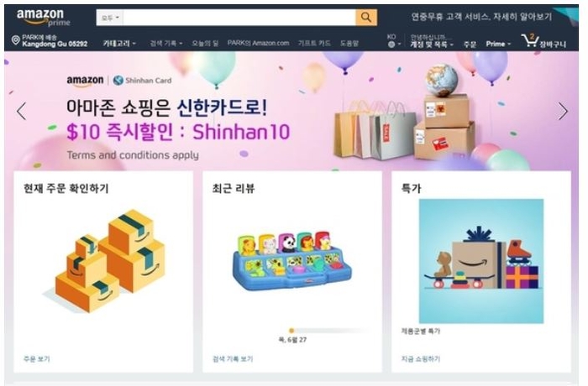Click the orange search magnifier button
The height and width of the screenshot is (386, 588).
[x=366, y=18]
